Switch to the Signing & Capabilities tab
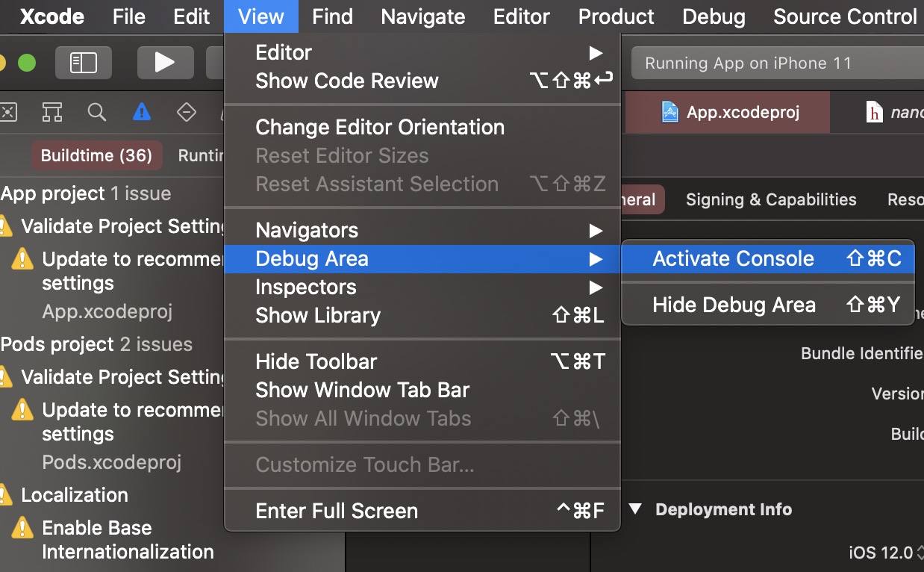This screenshot has width=924, height=572. 770,199
